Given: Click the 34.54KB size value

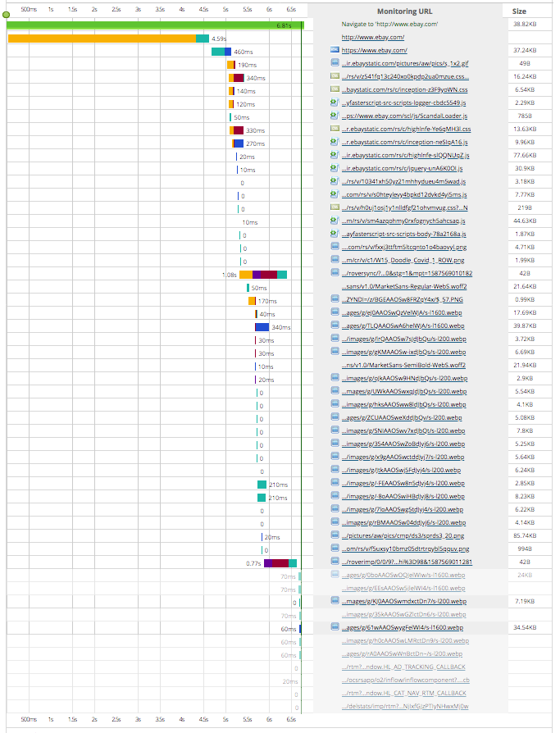Looking at the screenshot, I should point(525,627).
